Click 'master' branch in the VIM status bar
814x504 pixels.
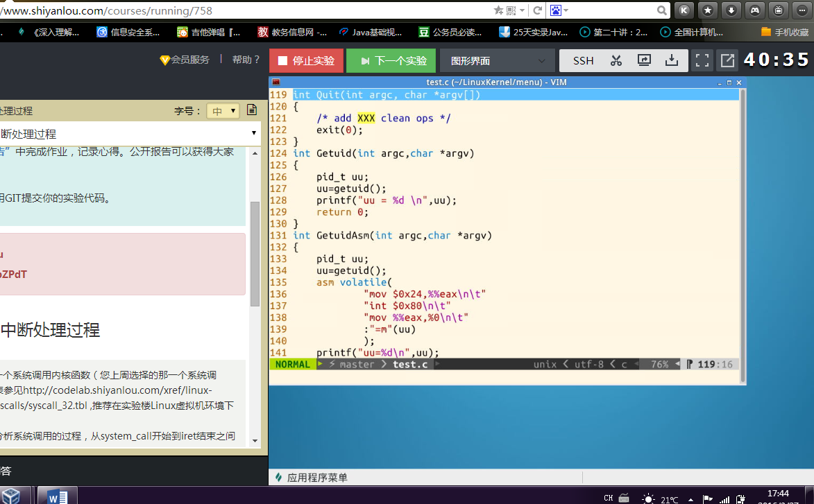pyautogui.click(x=357, y=365)
